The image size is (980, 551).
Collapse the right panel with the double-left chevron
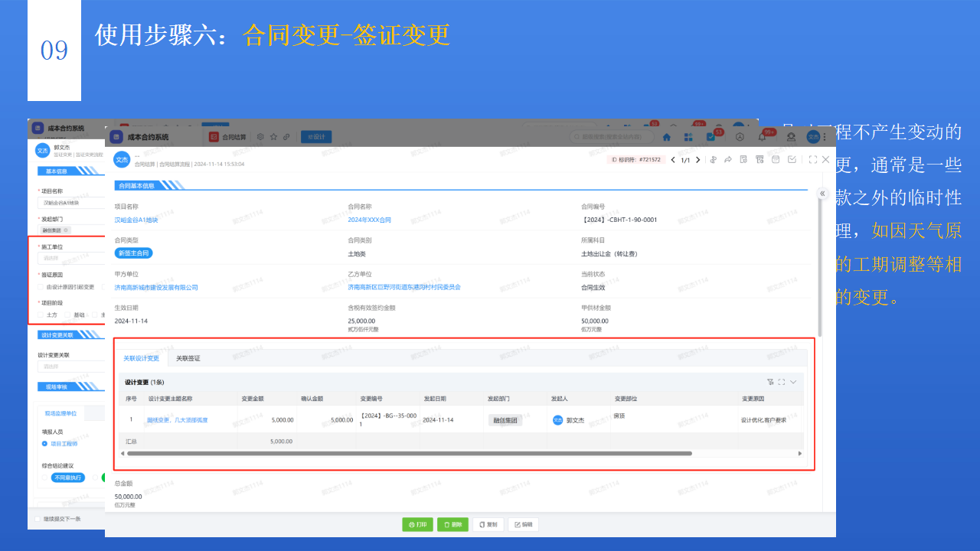coord(822,193)
